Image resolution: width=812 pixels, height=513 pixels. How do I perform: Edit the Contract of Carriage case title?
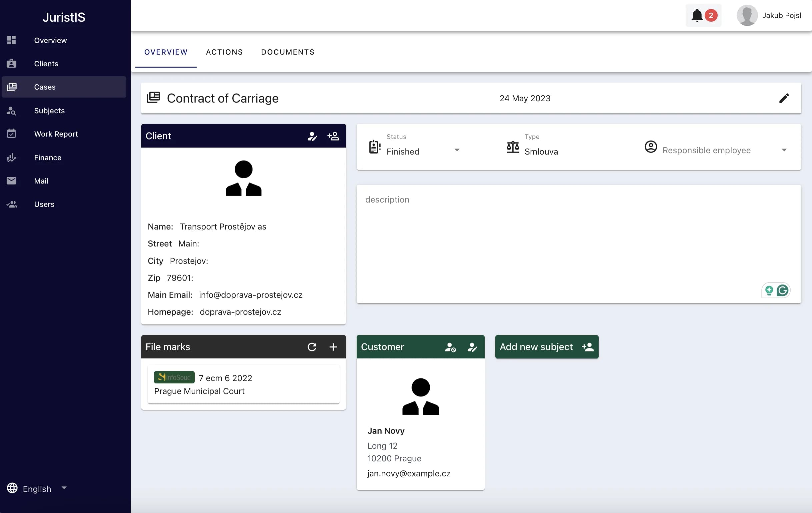coord(784,98)
